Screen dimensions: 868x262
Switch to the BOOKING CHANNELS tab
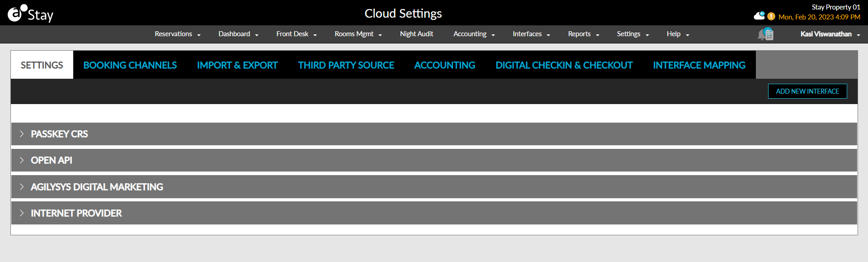[130, 65]
